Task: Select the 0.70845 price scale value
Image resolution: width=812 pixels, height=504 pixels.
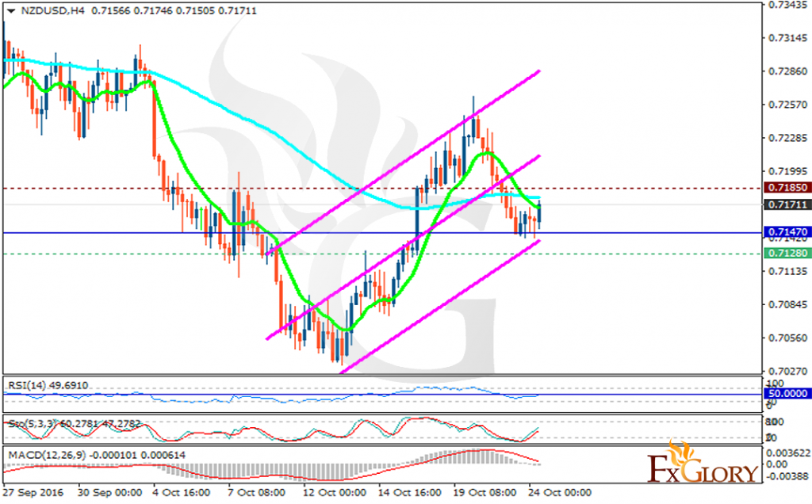Action: pyautogui.click(x=787, y=304)
